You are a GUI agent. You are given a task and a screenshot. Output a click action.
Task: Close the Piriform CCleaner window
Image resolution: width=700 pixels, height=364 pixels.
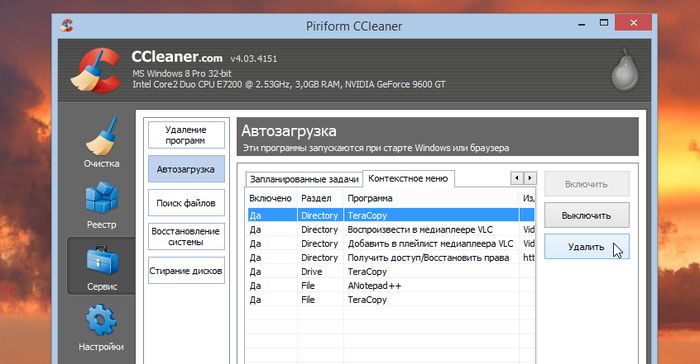[x=633, y=22]
